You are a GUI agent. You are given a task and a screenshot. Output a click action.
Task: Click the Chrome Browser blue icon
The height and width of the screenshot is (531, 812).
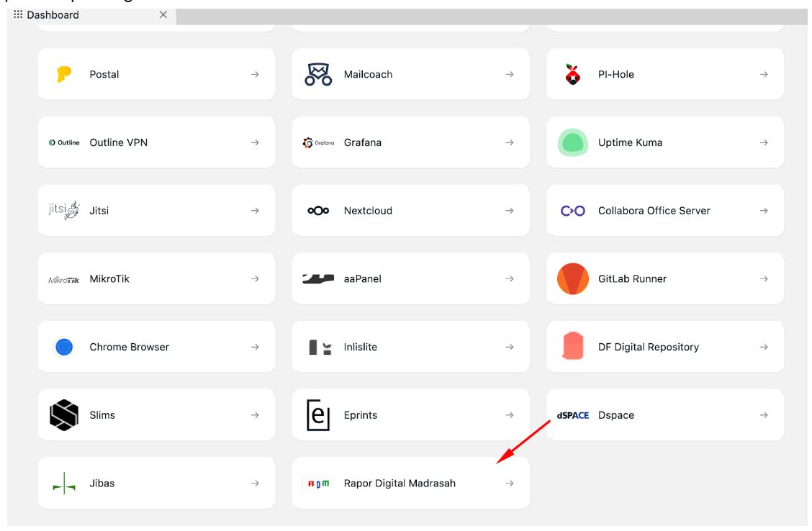tap(64, 347)
